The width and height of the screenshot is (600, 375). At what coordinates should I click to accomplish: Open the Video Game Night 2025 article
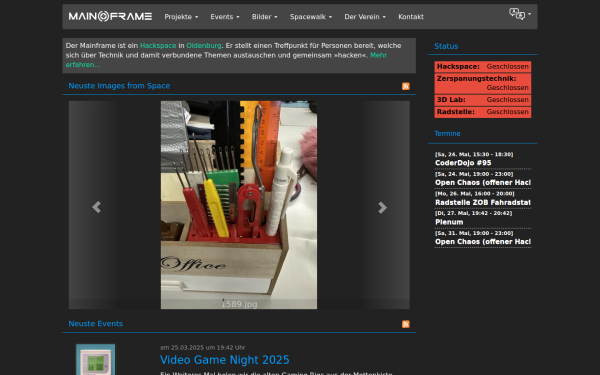[x=225, y=360]
